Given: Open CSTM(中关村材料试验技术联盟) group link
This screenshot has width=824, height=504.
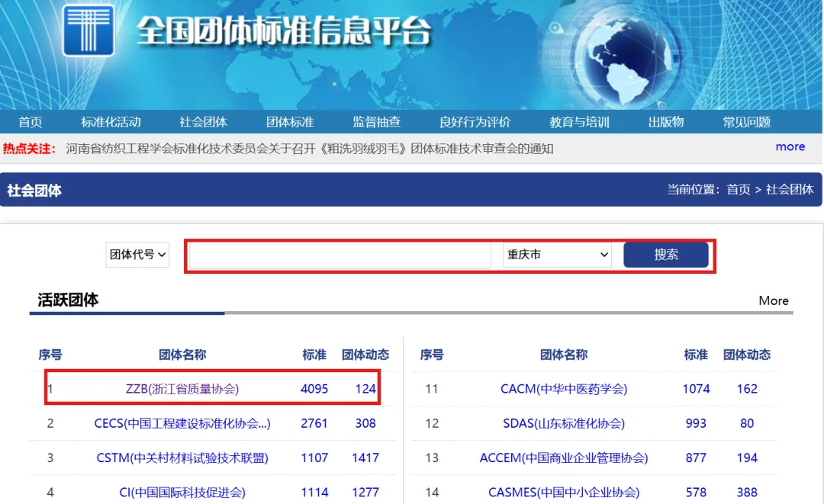Looking at the screenshot, I should [x=182, y=457].
